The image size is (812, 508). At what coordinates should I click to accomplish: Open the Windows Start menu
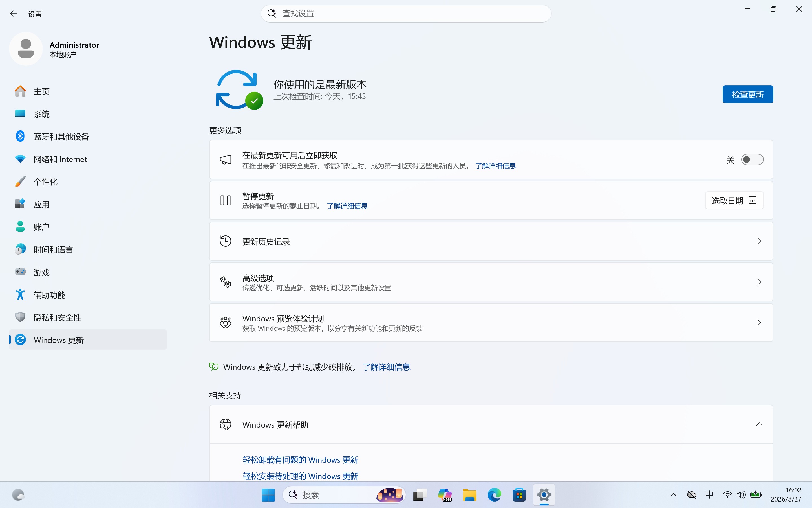pos(268,495)
